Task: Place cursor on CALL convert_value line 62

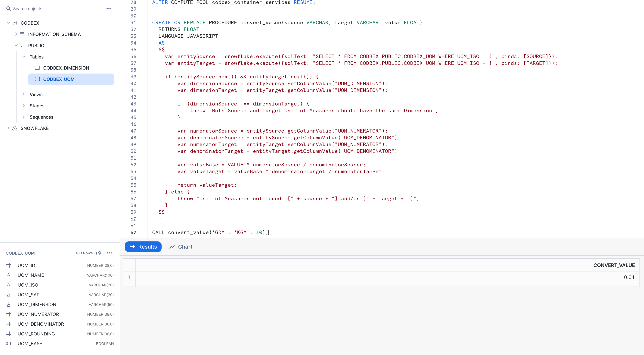Action: click(x=210, y=232)
